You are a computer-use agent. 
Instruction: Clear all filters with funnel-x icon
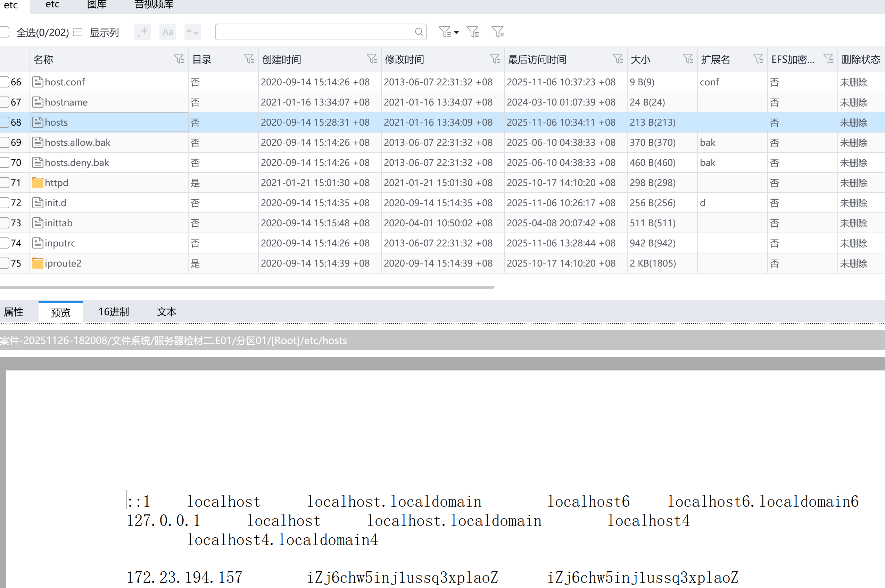click(497, 32)
